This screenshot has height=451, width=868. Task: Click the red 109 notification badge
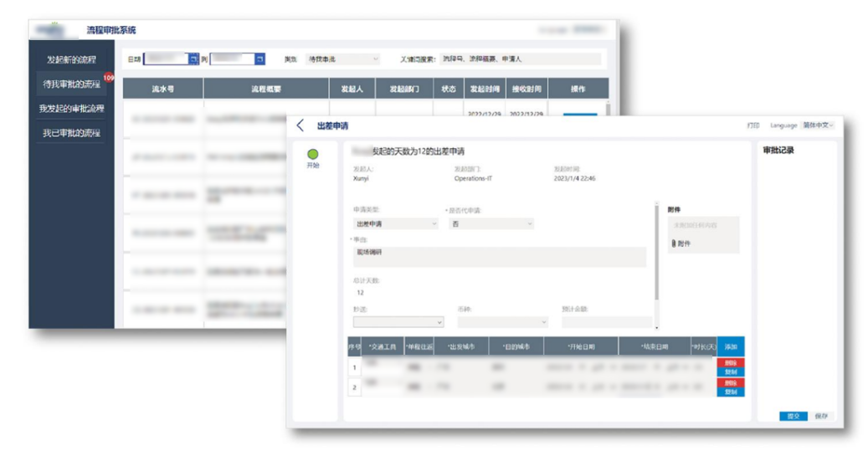pos(108,78)
